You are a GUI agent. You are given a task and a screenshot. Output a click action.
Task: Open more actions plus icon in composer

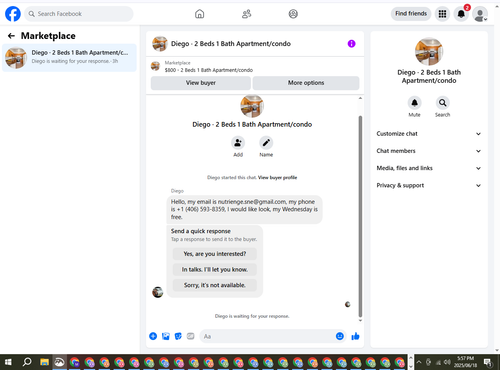coord(153,336)
